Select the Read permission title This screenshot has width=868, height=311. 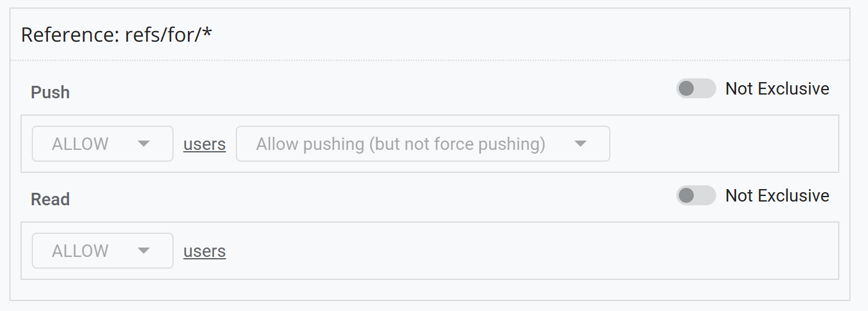[x=50, y=200]
